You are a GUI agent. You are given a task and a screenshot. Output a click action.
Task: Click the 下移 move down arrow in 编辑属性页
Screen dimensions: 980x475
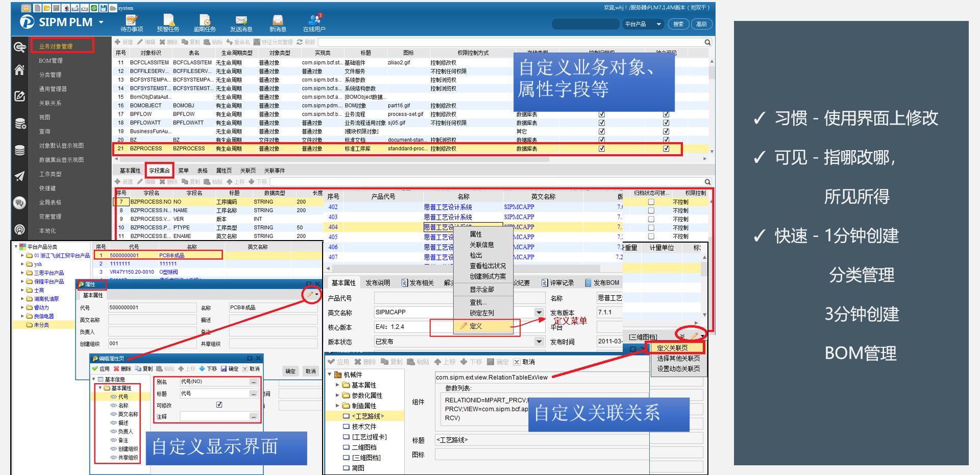[208, 369]
